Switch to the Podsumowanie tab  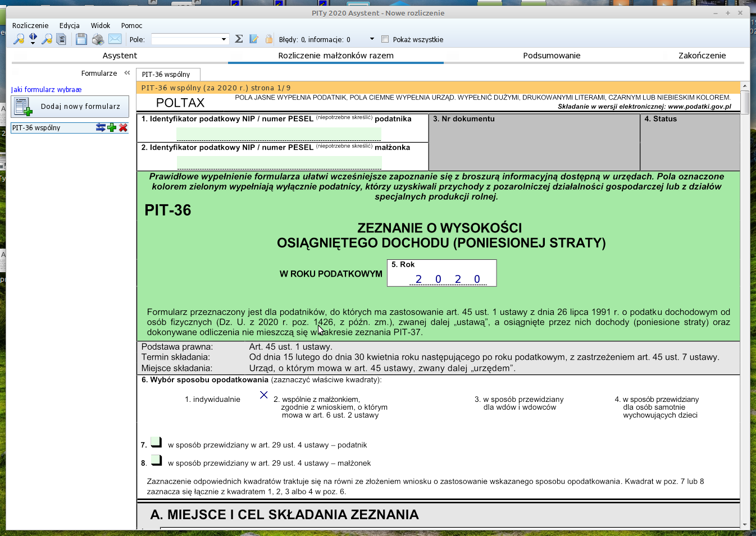click(552, 56)
